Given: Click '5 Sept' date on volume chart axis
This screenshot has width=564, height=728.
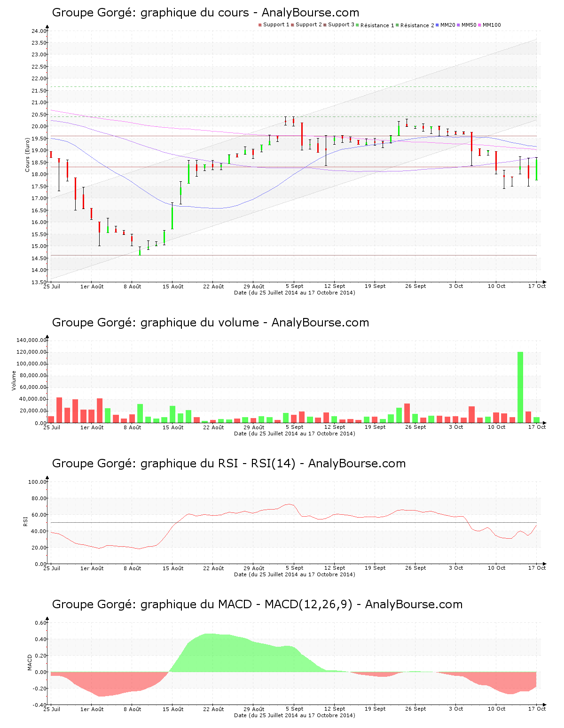Looking at the screenshot, I should click(x=295, y=427).
